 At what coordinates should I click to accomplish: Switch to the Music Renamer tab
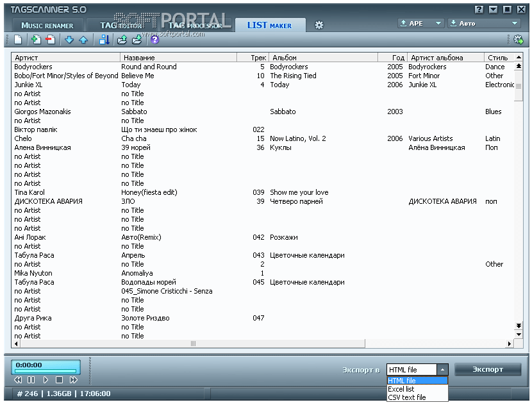click(47, 26)
